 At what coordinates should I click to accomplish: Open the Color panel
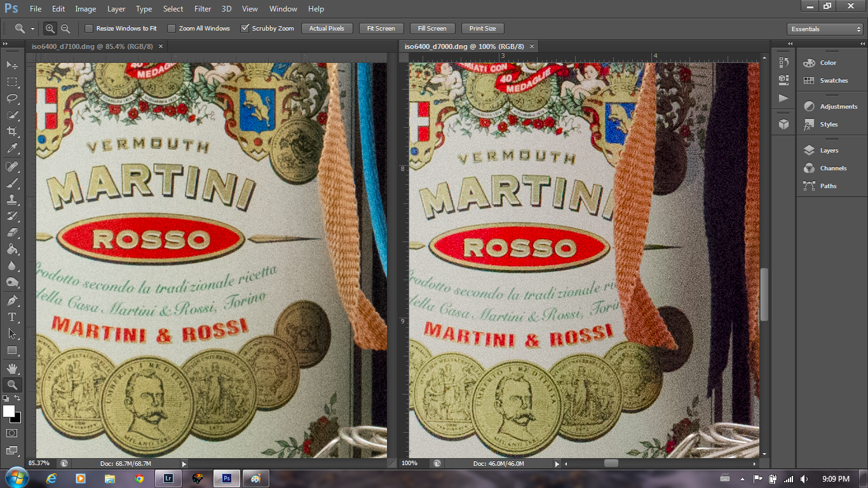coord(829,63)
